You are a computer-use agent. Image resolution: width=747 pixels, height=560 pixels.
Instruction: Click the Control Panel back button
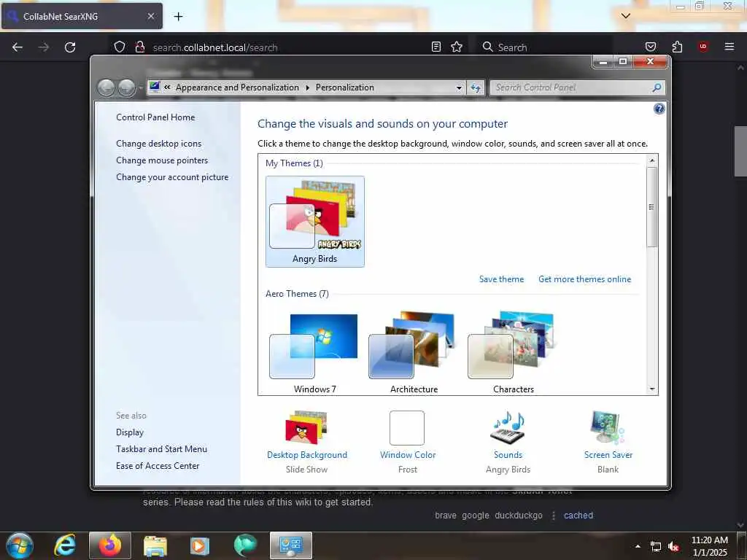pyautogui.click(x=107, y=87)
